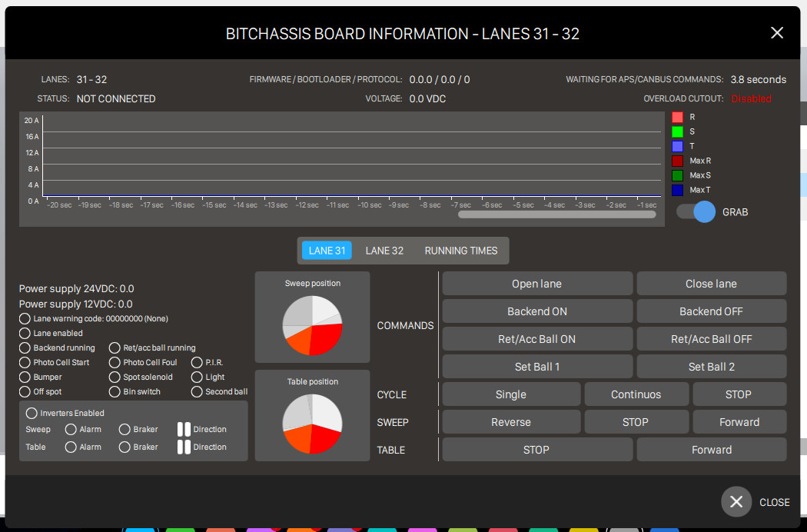Click the Table Direction indicator icon

pyautogui.click(x=184, y=447)
